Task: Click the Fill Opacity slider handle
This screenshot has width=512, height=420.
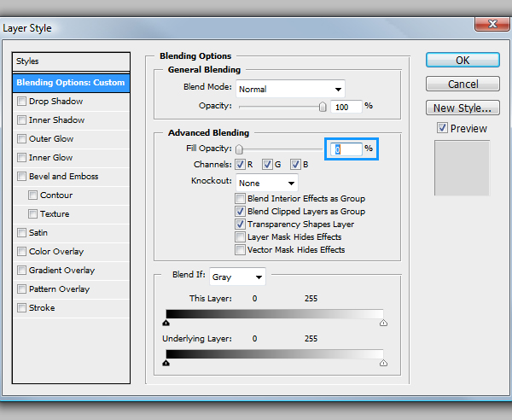Action: tap(239, 149)
